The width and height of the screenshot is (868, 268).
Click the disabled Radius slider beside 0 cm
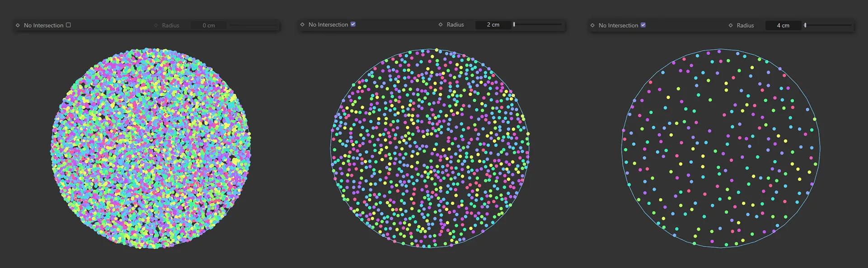coord(253,25)
